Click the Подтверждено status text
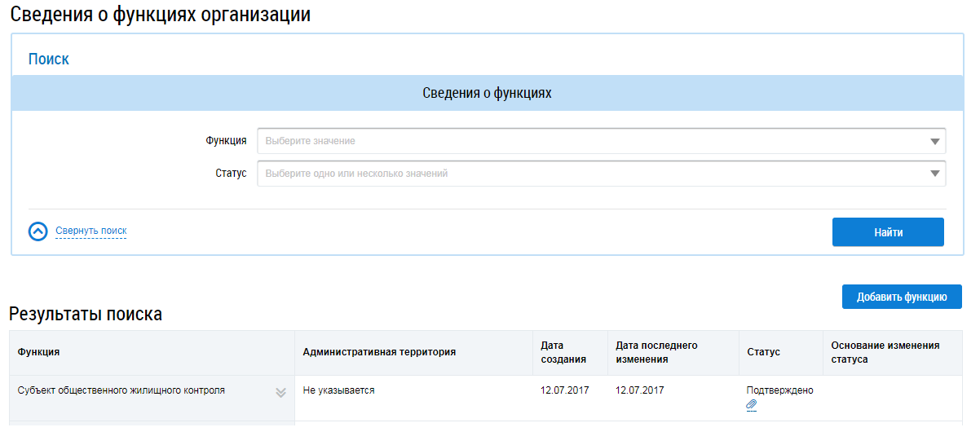The image size is (980, 445). point(779,390)
